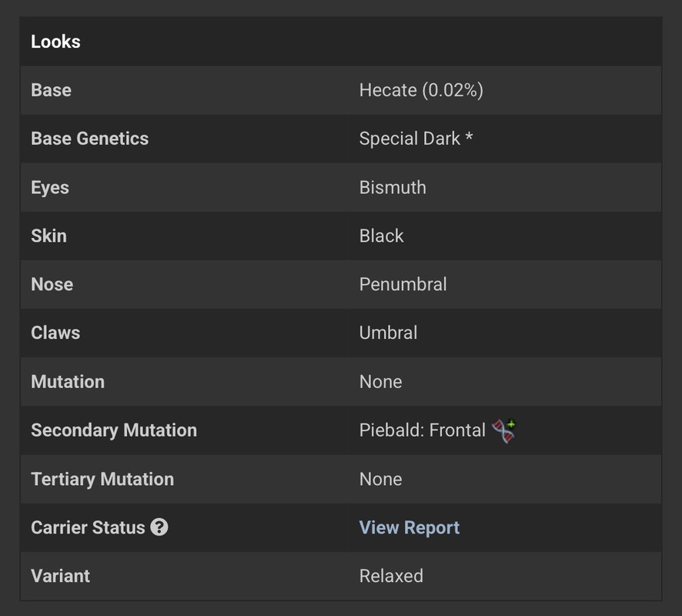Click the Variant row label
Viewport: 682px width, 616px height.
pyautogui.click(x=60, y=575)
